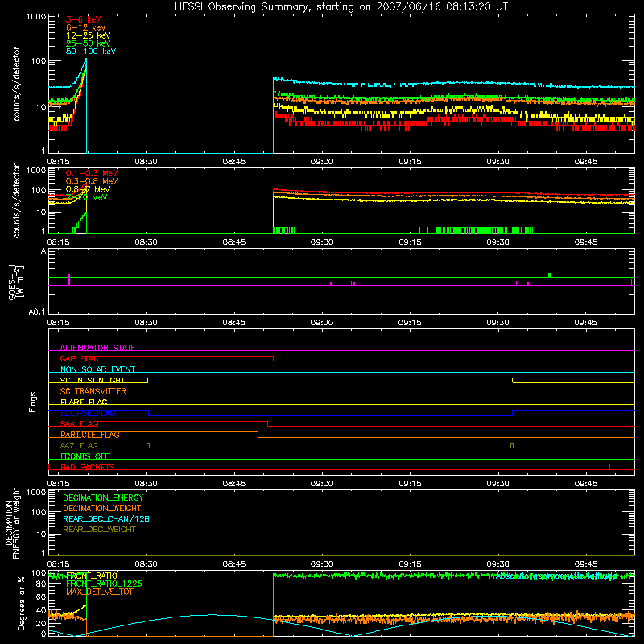The image size is (644, 644).
Task: Click the blue ECLIPSE_FLAG label
Action: (88, 413)
